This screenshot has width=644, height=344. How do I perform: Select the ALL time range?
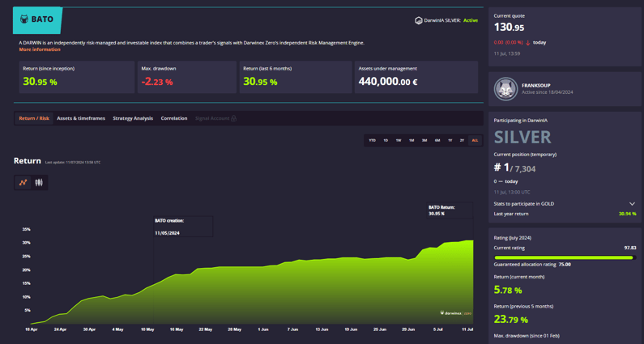[x=475, y=140]
